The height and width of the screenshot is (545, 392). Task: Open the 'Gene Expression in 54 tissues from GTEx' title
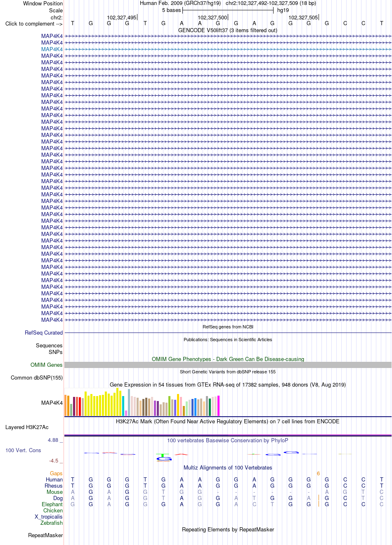click(228, 385)
